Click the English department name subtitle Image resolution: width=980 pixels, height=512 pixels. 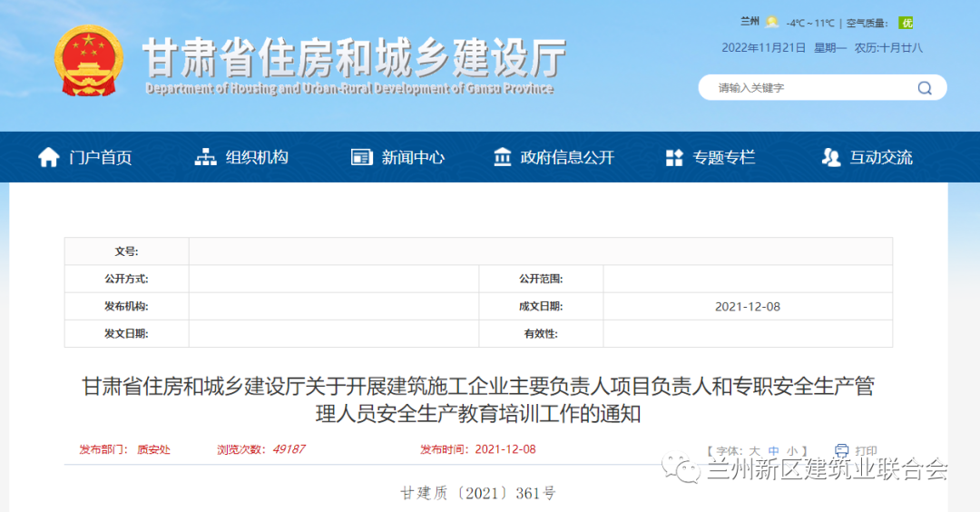(x=349, y=89)
